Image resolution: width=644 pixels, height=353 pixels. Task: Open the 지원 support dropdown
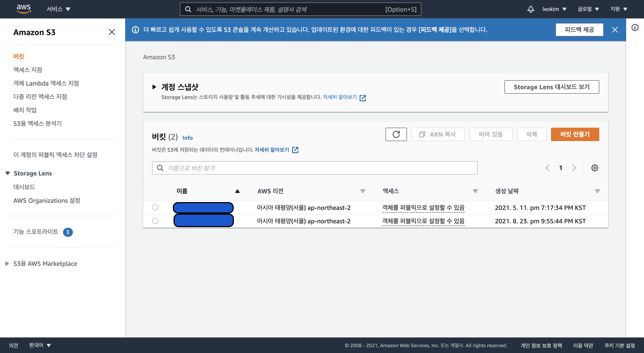pos(619,9)
